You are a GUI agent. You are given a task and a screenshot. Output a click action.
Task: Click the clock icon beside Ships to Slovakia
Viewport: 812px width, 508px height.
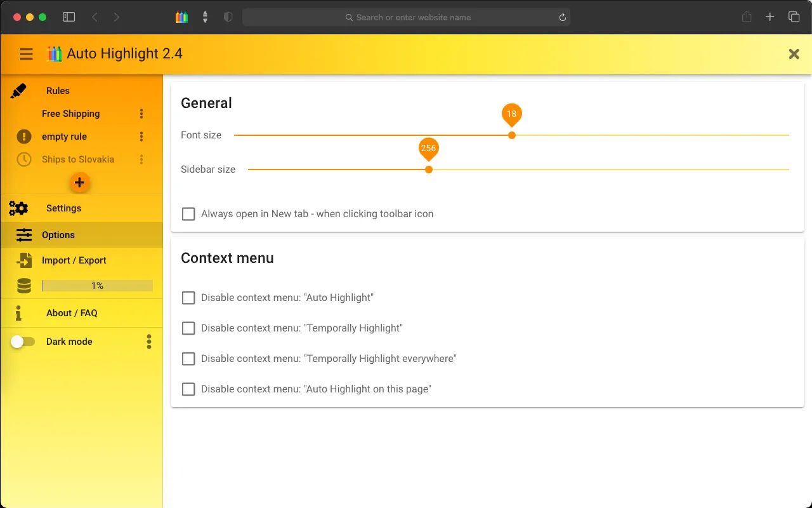24,159
